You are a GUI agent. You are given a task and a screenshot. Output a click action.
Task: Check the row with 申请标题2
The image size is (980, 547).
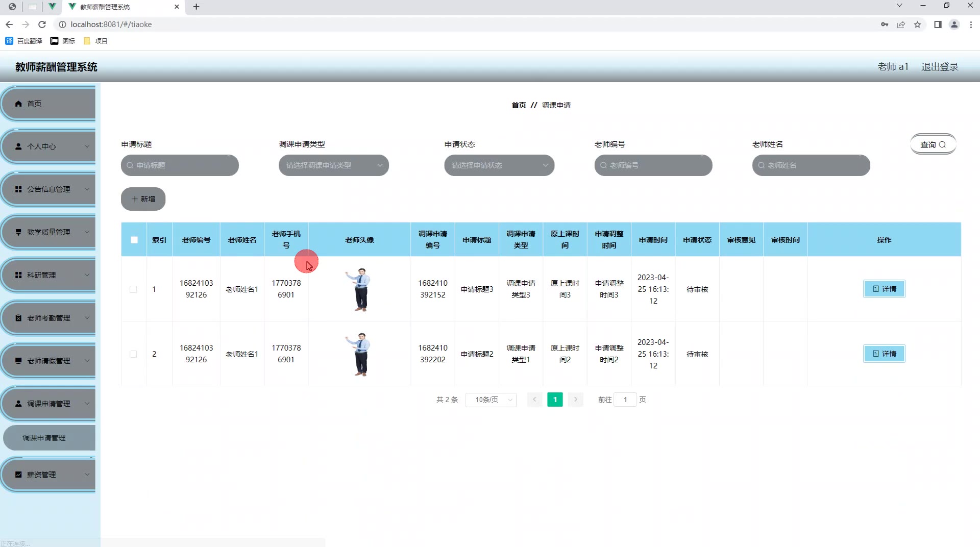[133, 354]
